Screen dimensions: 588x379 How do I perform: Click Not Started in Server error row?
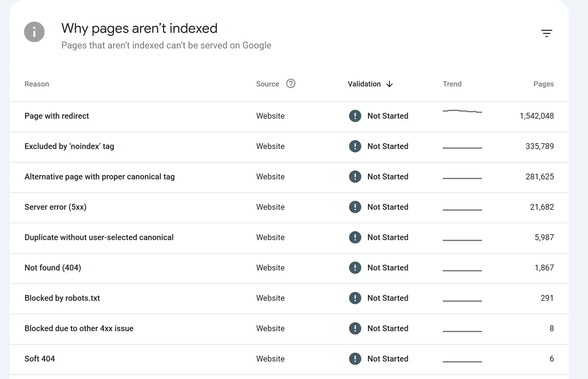coord(388,207)
